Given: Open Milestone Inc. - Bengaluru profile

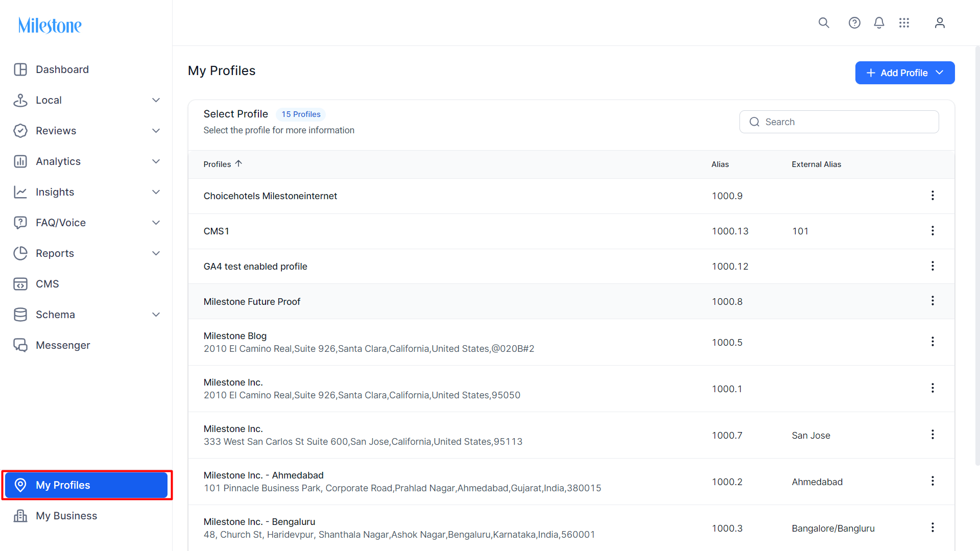Looking at the screenshot, I should (x=259, y=522).
